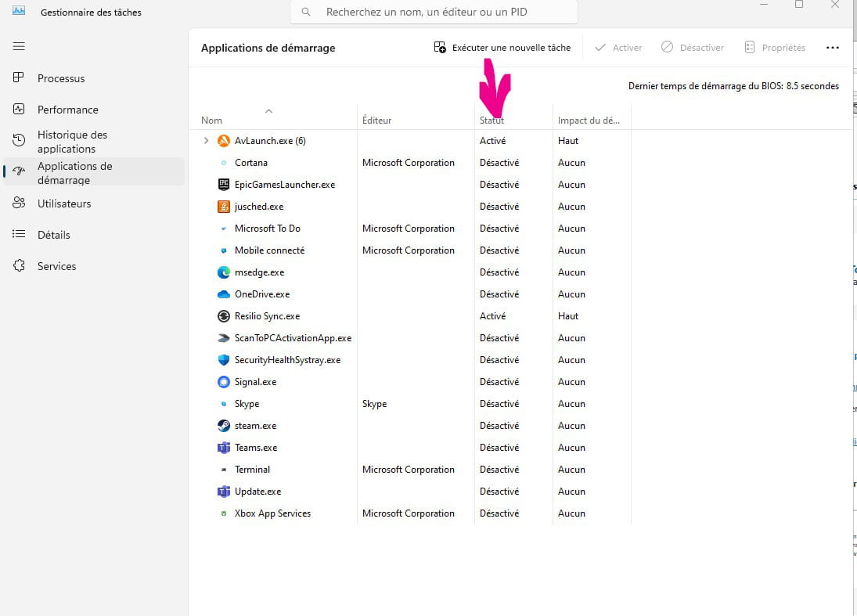The height and width of the screenshot is (616, 857).
Task: Click the Steam app icon in list
Action: point(223,426)
